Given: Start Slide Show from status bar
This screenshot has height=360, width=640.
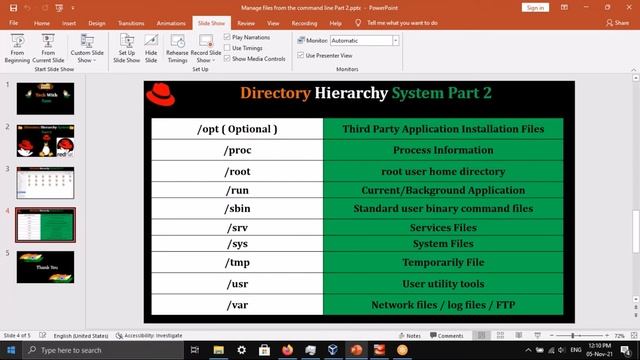Looking at the screenshot, I should [537, 336].
